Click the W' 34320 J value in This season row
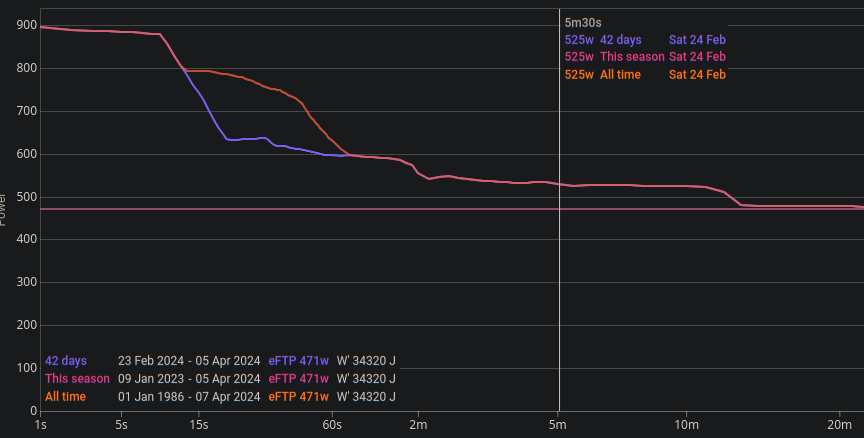The image size is (864, 438). coord(366,379)
